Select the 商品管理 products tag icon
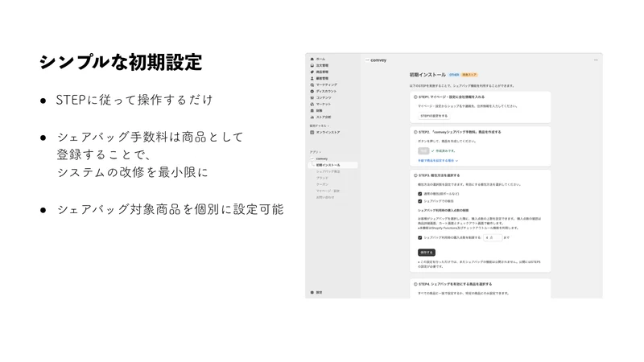The width and height of the screenshot is (644, 362). point(312,72)
